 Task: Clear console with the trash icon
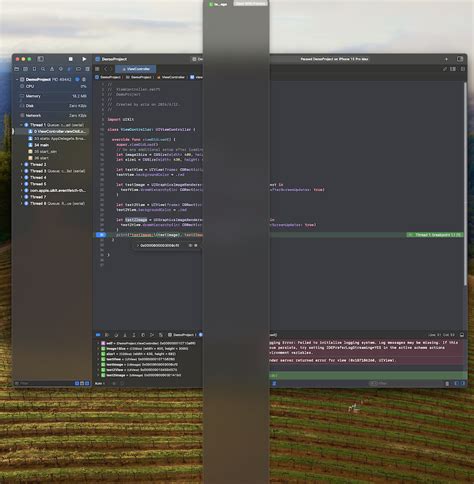click(x=447, y=384)
